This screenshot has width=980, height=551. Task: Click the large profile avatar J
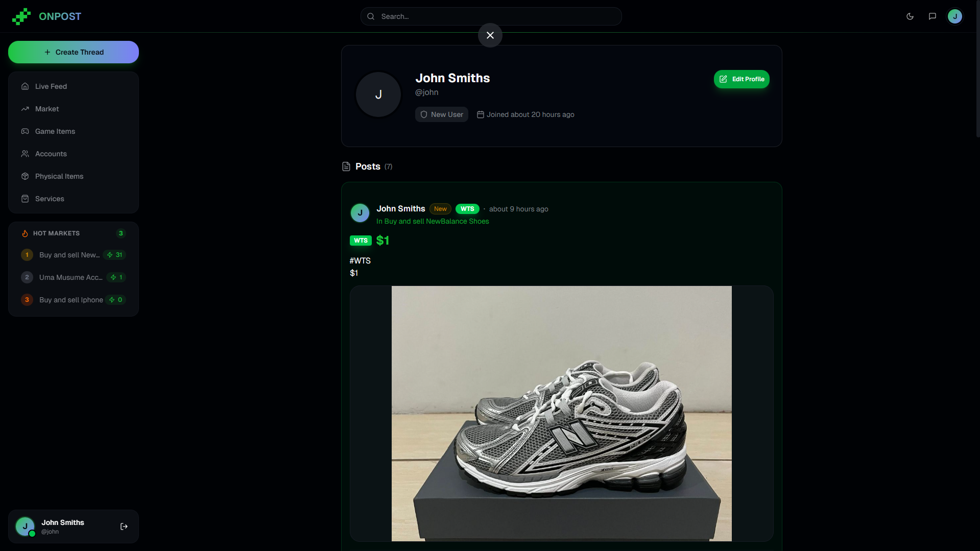pyautogui.click(x=378, y=94)
